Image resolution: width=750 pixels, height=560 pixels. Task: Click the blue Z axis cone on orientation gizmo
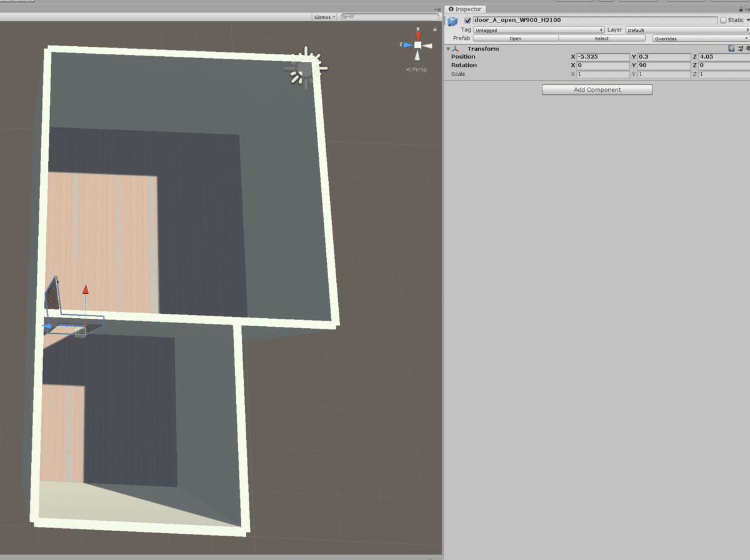(x=407, y=45)
